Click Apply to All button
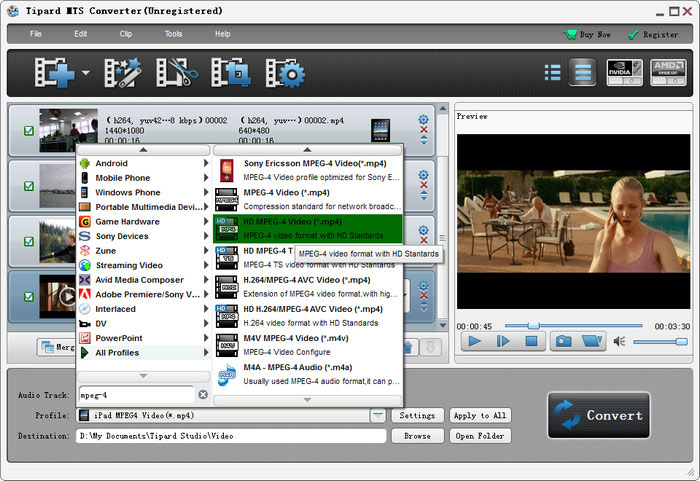Viewport: 700px width, 481px height. 480,415
